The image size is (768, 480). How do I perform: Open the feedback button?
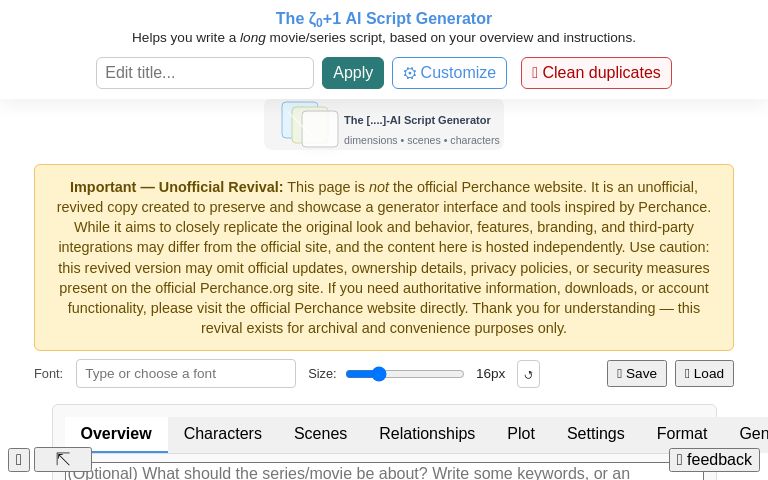point(714,460)
